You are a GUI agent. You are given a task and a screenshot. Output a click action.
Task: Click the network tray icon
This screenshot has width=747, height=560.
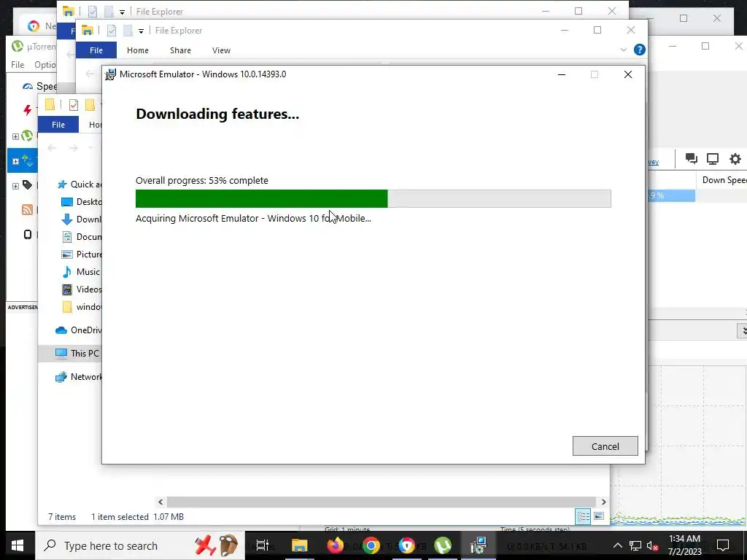[635, 545]
